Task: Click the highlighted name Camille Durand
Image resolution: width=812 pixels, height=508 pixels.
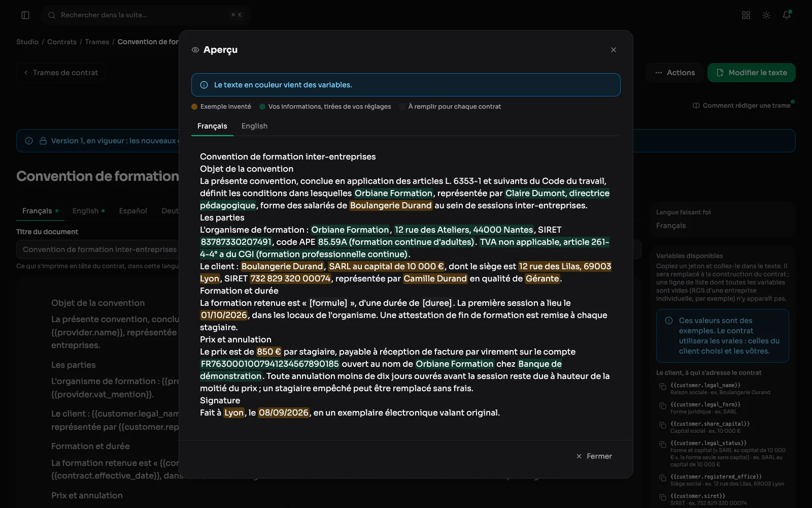Action: coord(435,278)
